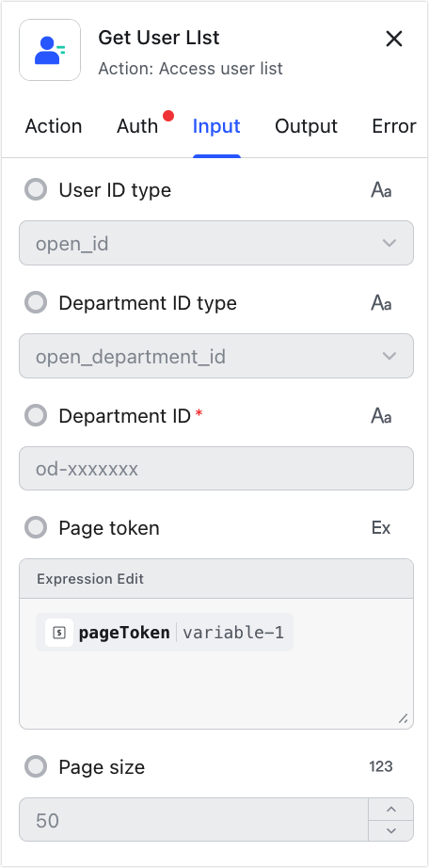
Task: Toggle the Page token radio button
Action: point(36,527)
